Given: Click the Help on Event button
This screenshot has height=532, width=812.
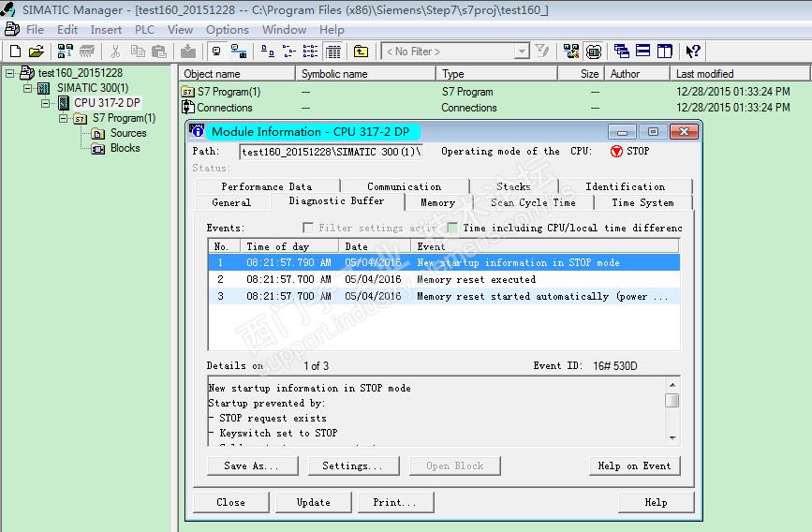Looking at the screenshot, I should tap(634, 465).
